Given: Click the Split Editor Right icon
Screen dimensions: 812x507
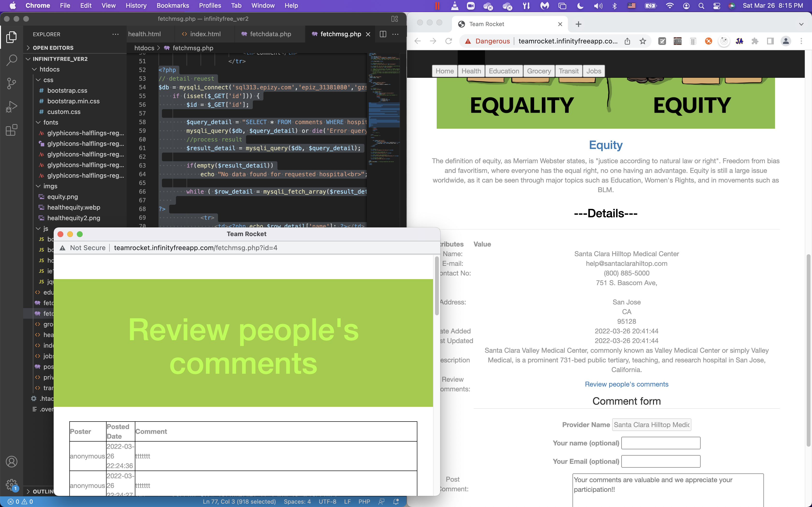Looking at the screenshot, I should coord(383,34).
